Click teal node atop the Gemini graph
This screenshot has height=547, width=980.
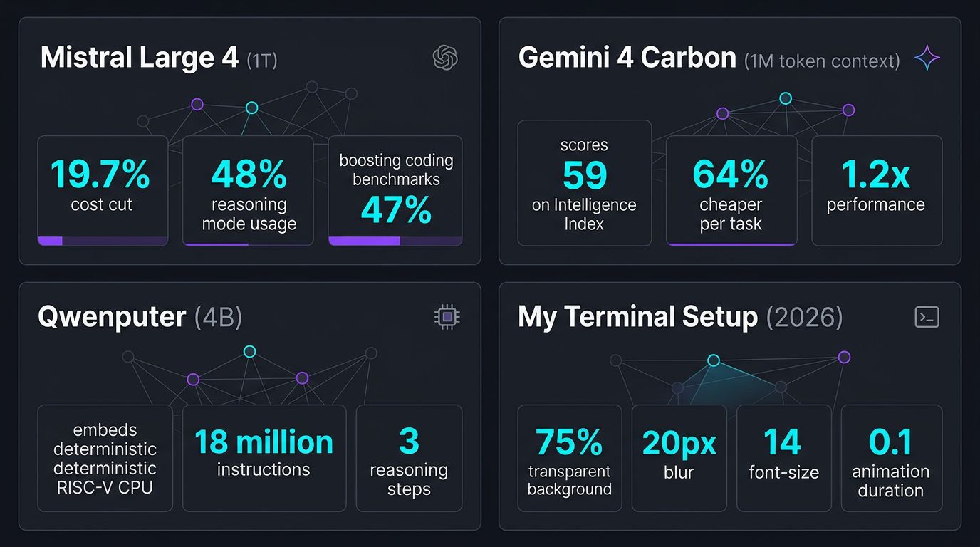(x=785, y=98)
